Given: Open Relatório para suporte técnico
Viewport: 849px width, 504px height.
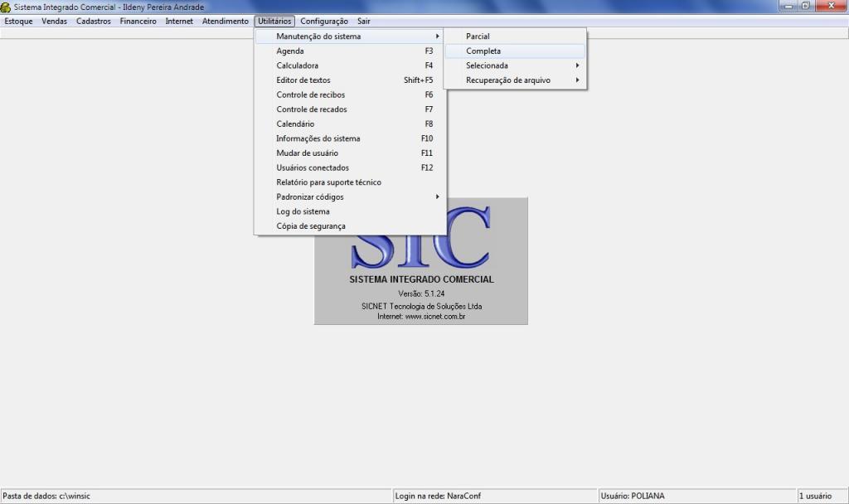Looking at the screenshot, I should click(350, 182).
